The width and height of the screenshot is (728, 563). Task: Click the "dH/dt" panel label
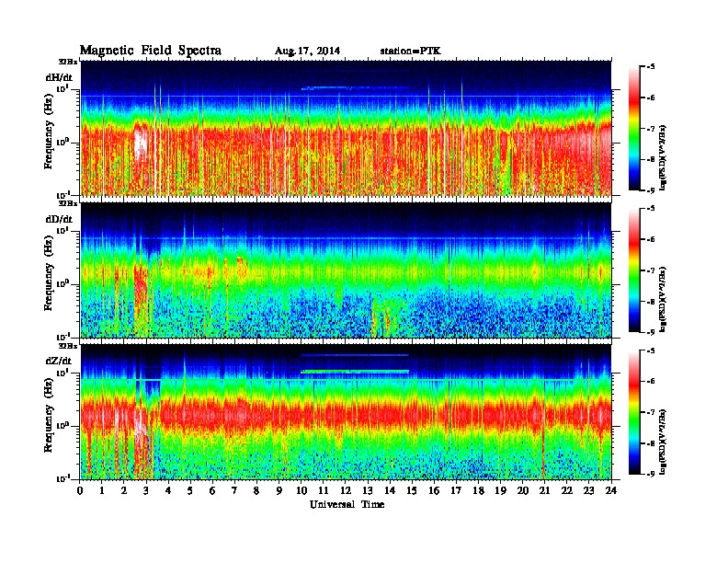[x=59, y=77]
